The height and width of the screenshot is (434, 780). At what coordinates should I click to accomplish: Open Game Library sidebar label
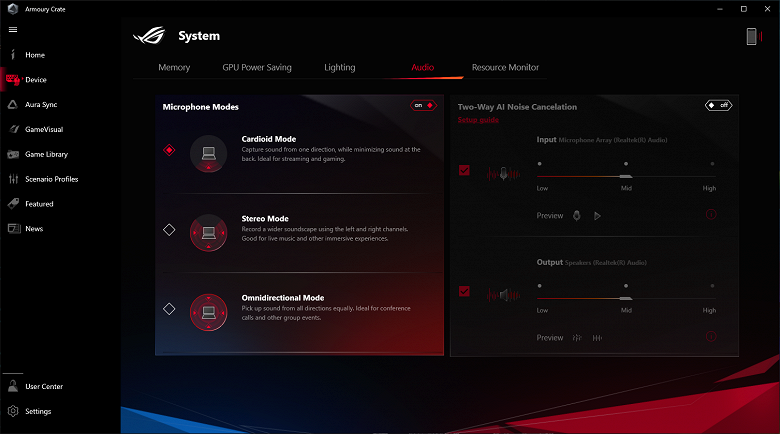tap(47, 154)
